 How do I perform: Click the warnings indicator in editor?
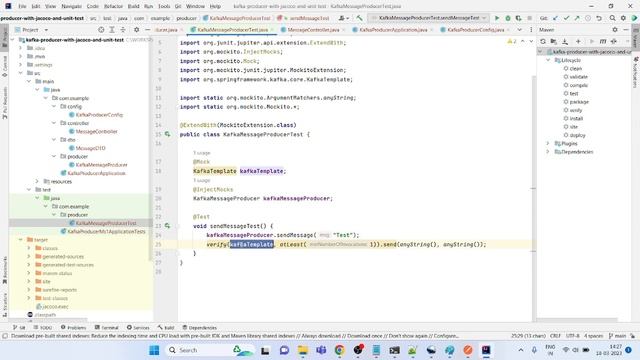pyautogui.click(x=512, y=41)
